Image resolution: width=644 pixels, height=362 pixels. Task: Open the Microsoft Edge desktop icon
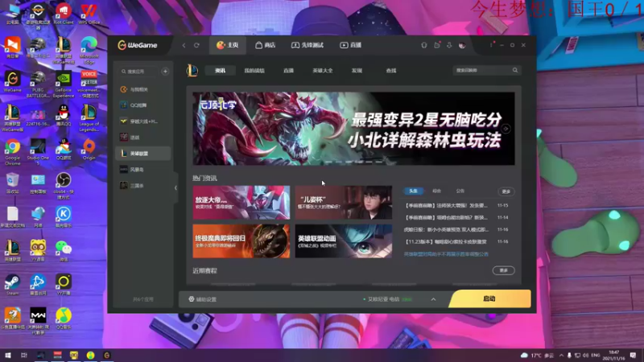(89, 50)
